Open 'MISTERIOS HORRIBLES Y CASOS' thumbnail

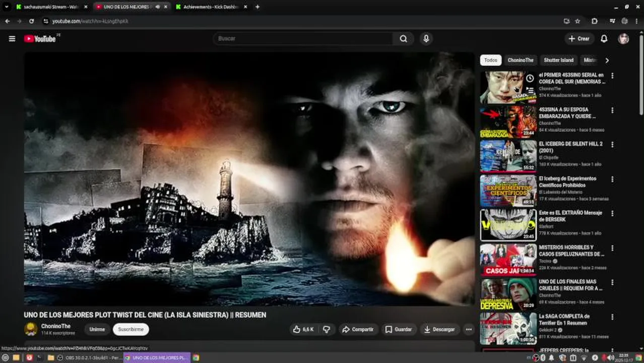(508, 260)
